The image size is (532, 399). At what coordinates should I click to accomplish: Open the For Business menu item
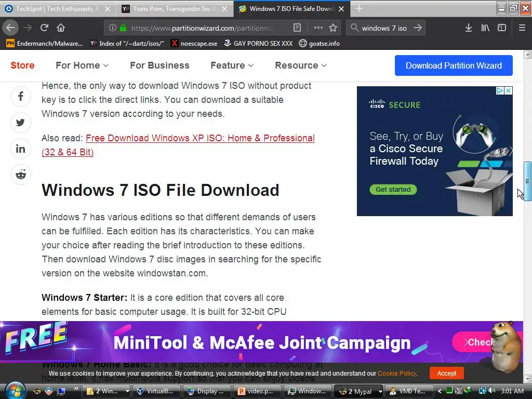tap(159, 65)
